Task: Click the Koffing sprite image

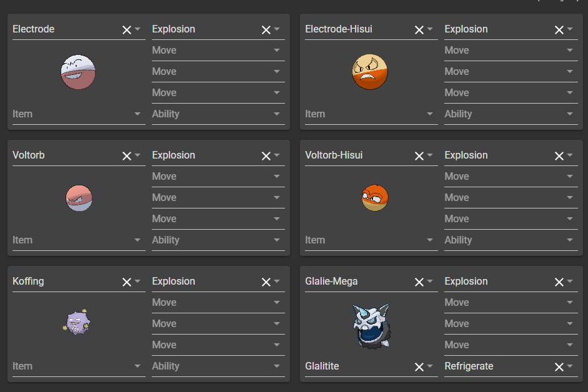Action: tap(77, 323)
